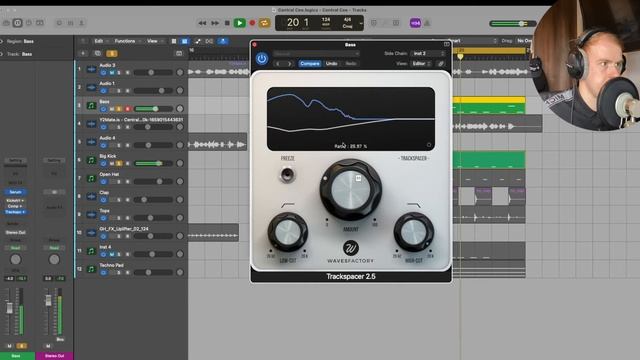Click the red Record button
This screenshot has width=640, height=360.
tap(252, 23)
